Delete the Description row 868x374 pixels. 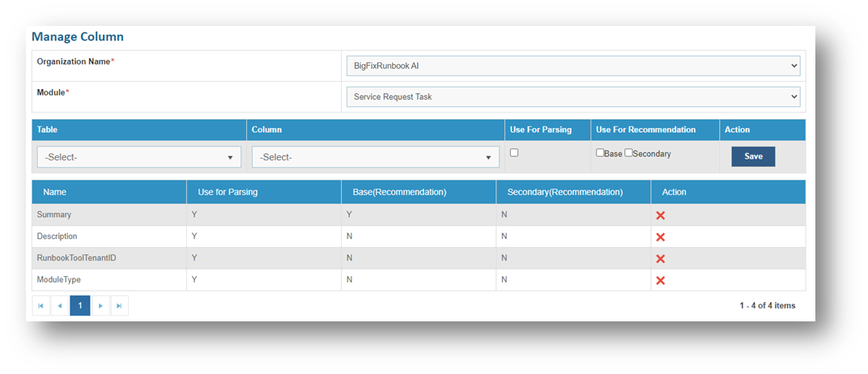[x=660, y=237]
